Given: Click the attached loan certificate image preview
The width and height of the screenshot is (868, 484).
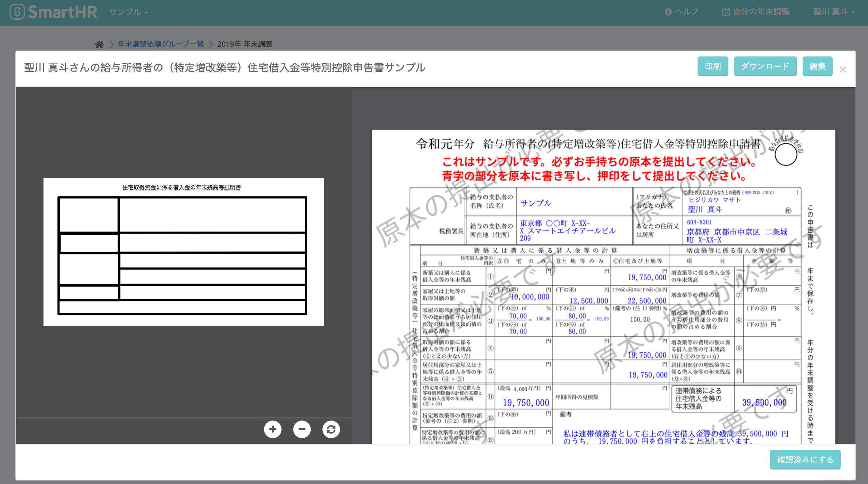Looking at the screenshot, I should coord(183,252).
